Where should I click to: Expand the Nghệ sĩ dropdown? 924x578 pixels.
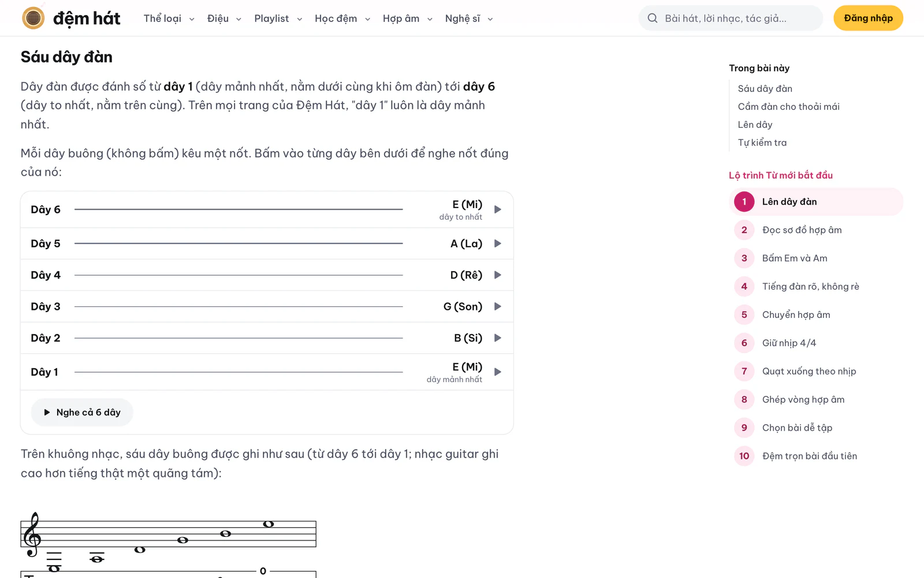[469, 18]
